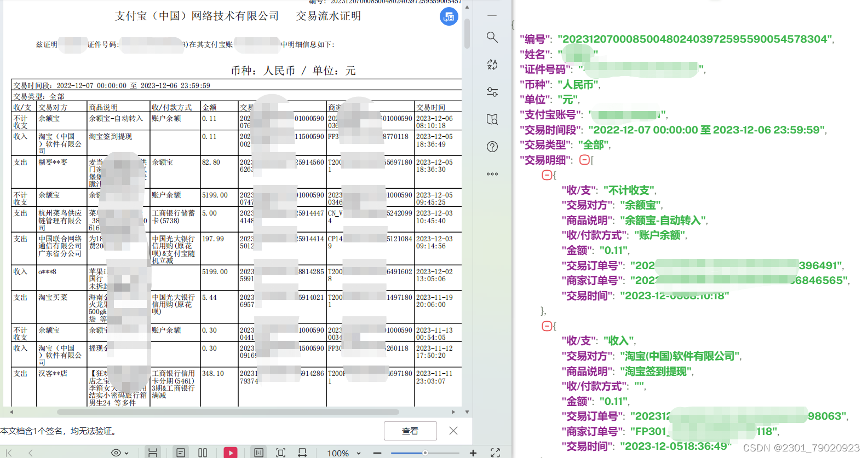The image size is (868, 458).
Task: Go to the previous page
Action: (31, 453)
